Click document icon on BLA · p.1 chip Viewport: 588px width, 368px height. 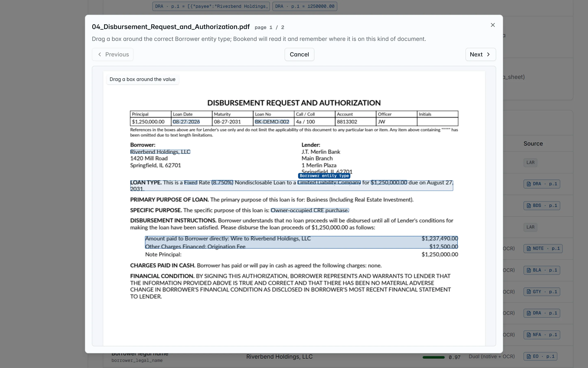529,270
